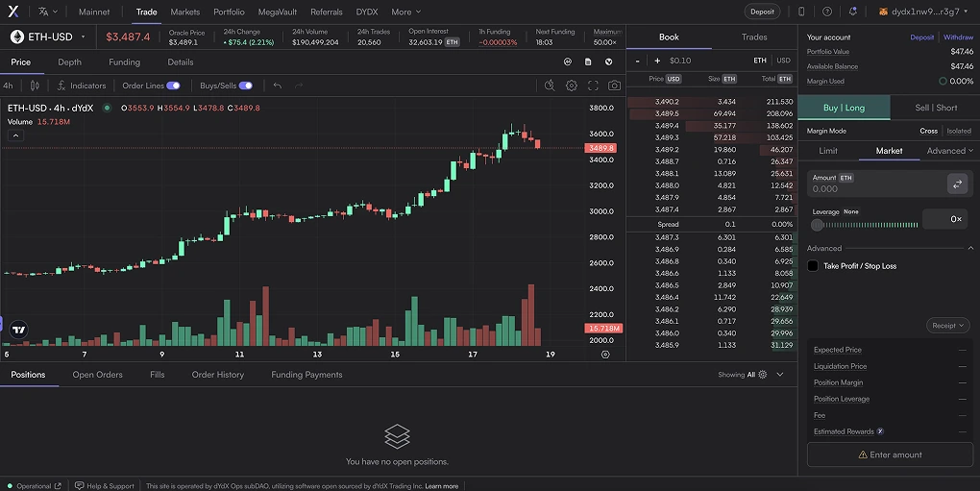Click the Deposit link in Your account
Image resolution: width=980 pixels, height=491 pixels.
[x=922, y=37]
